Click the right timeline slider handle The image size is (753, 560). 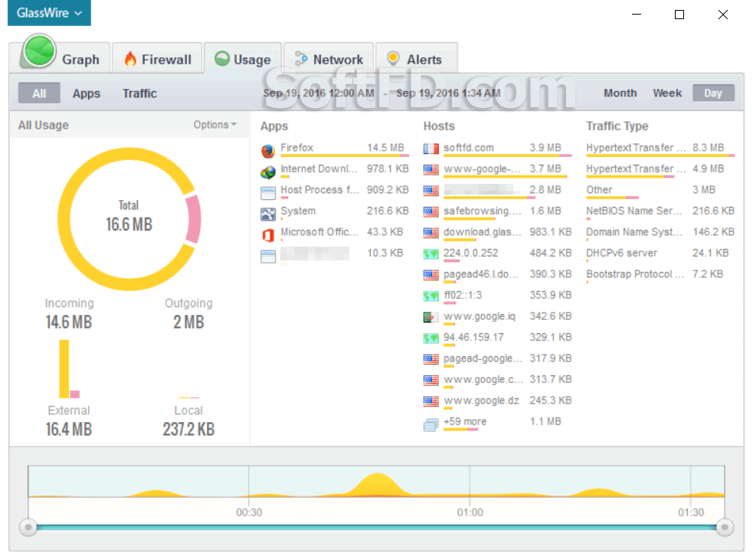click(x=725, y=527)
